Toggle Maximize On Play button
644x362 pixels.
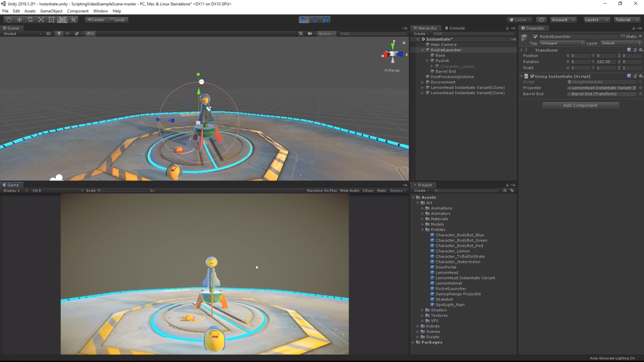point(321,190)
